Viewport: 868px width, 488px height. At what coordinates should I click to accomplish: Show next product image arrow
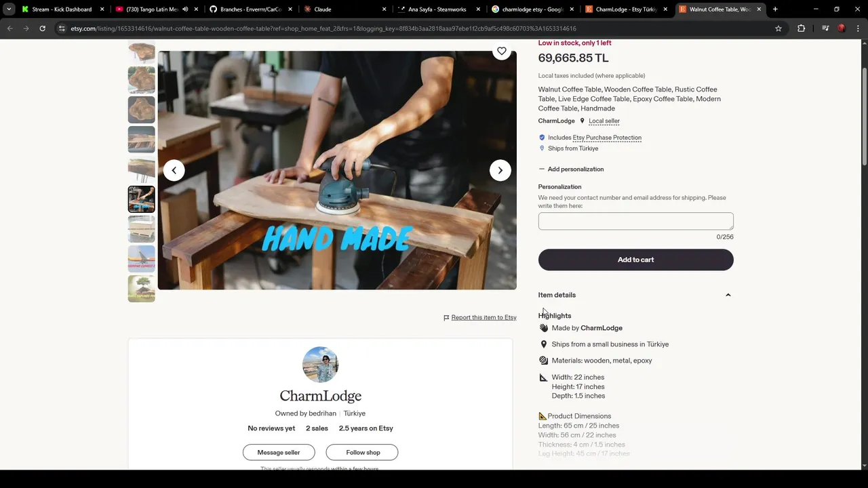point(500,170)
